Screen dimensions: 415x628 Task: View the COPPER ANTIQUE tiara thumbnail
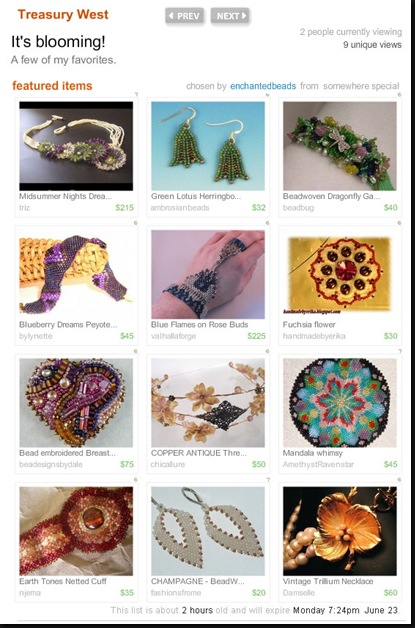208,403
